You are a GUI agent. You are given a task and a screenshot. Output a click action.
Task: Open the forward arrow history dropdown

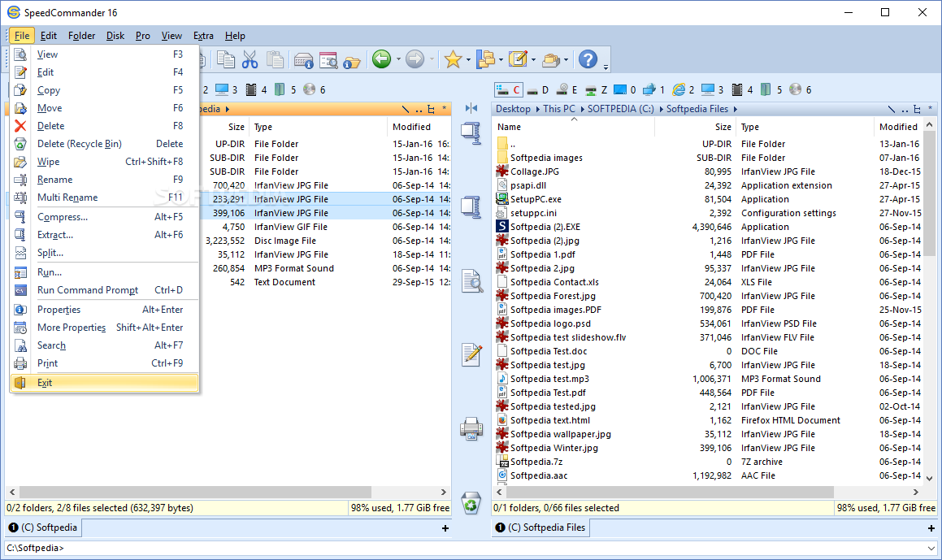click(432, 59)
